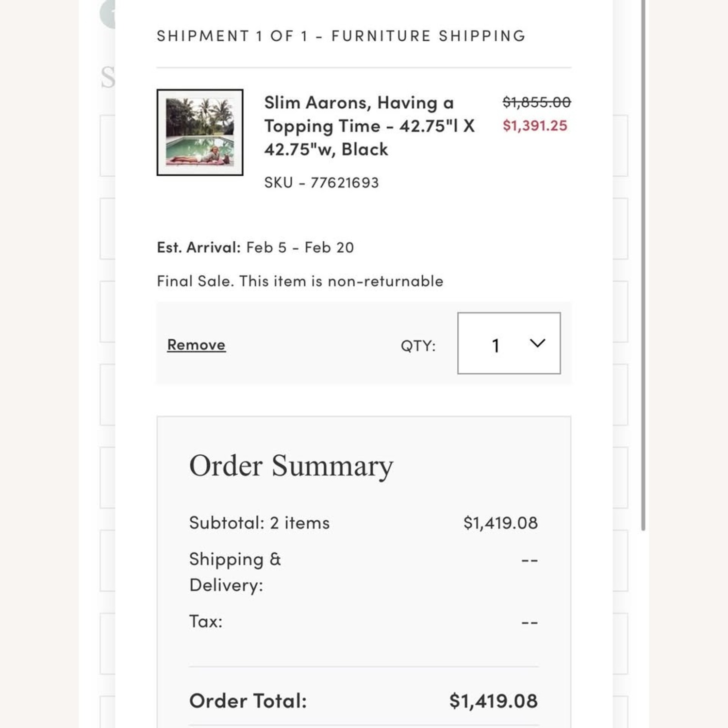Click the Shipment 1 of 1 header
The height and width of the screenshot is (728, 728).
pyautogui.click(x=341, y=36)
